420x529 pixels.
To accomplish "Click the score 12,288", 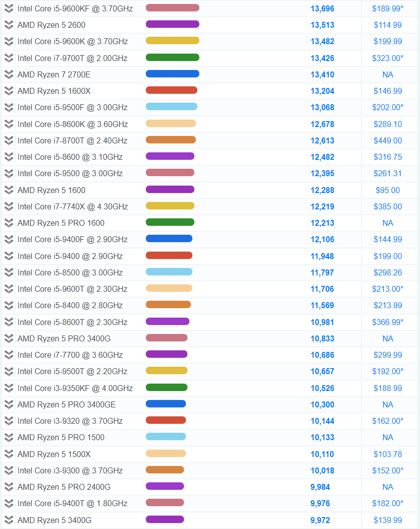I will (x=322, y=190).
